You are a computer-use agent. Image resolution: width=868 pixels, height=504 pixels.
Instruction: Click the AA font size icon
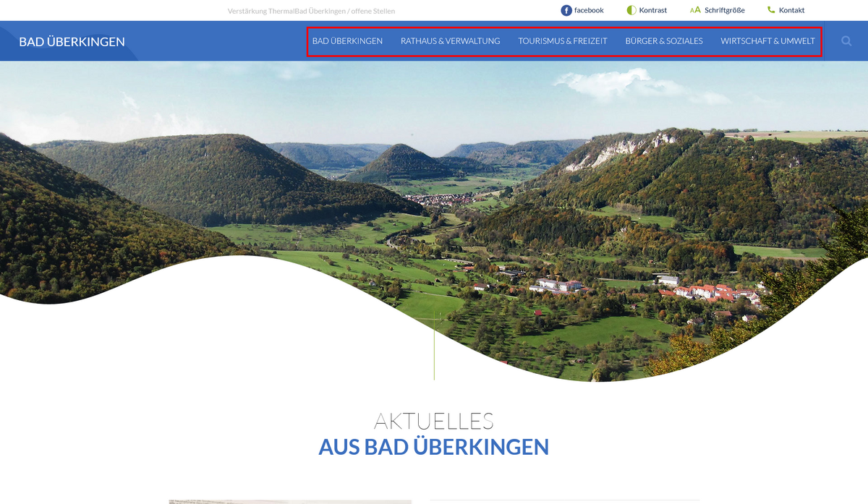click(x=695, y=10)
